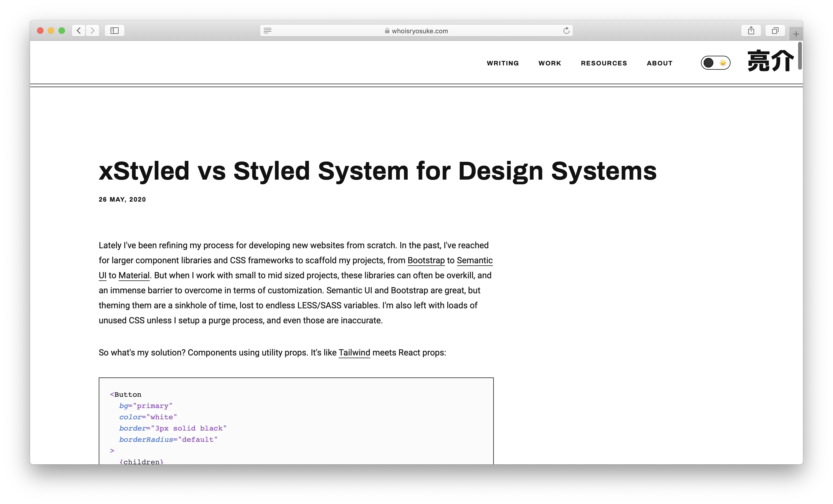The image size is (833, 504).
Task: Open Reader view icon in address bar
Action: pyautogui.click(x=267, y=31)
